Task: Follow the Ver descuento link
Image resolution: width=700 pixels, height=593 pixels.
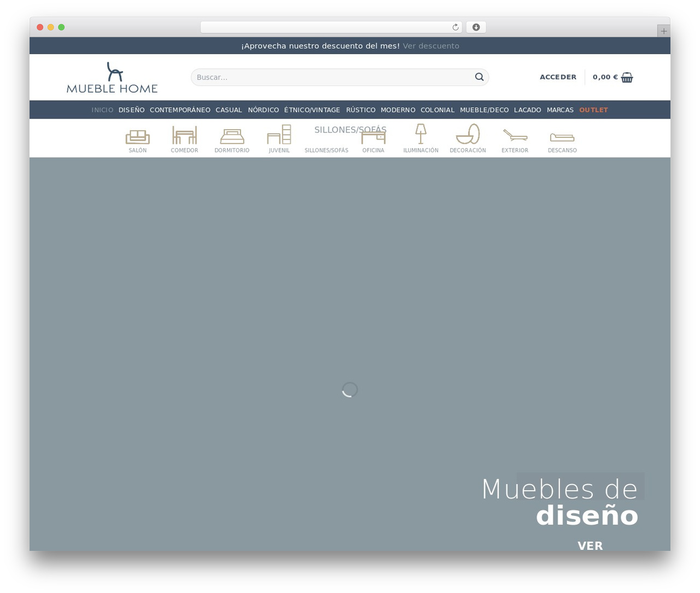Action: pos(431,46)
